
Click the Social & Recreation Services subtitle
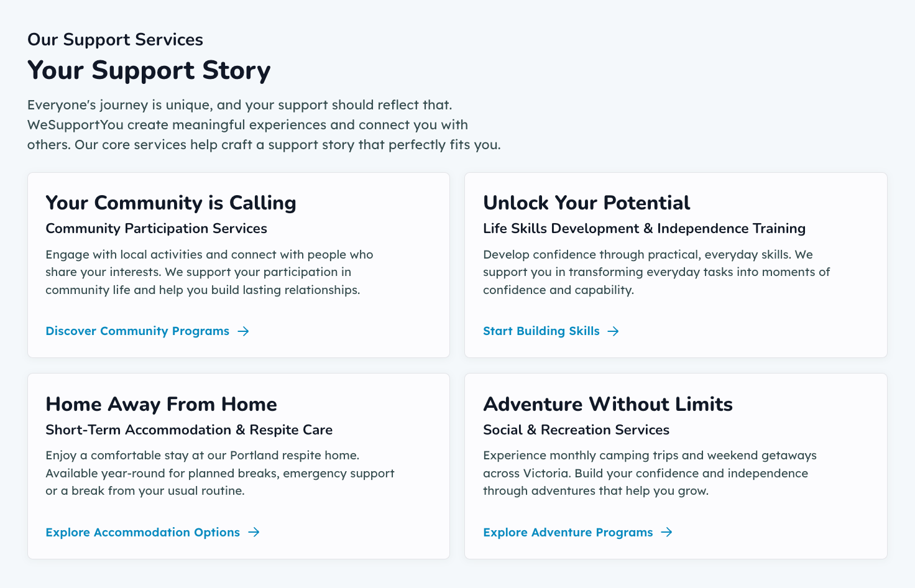click(576, 430)
